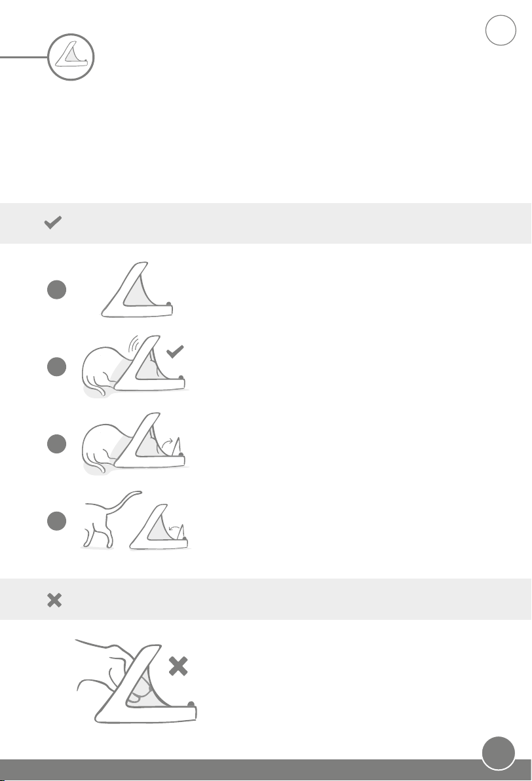Image resolution: width=532 pixels, height=781 pixels.
Task: Click the lid-opening arrow in the third illustration
Action: coord(167,442)
